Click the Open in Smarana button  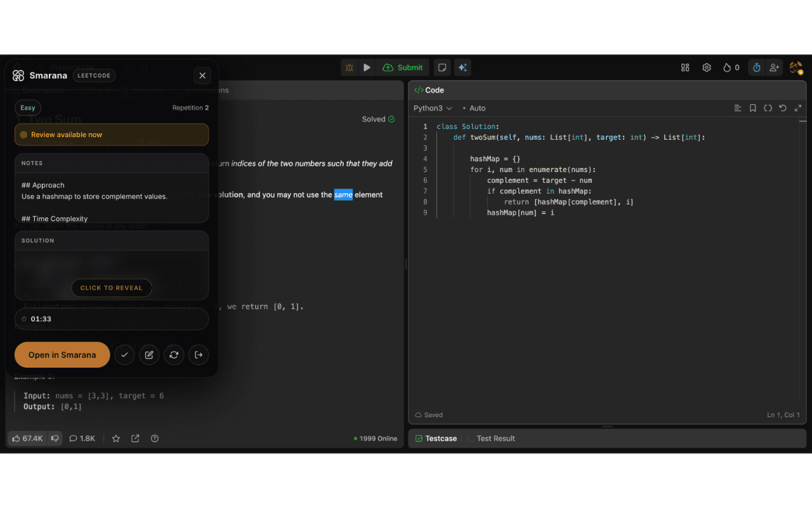point(62,355)
